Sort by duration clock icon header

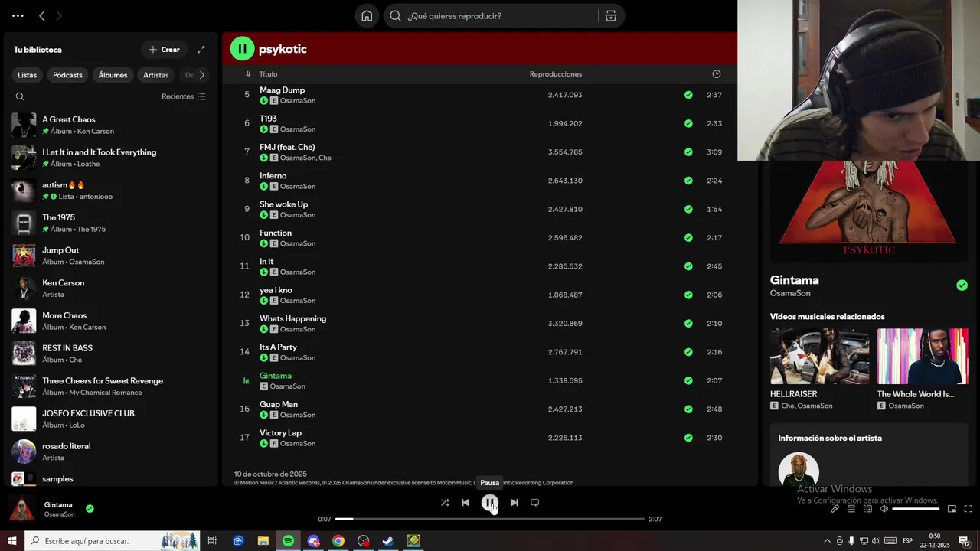[717, 74]
